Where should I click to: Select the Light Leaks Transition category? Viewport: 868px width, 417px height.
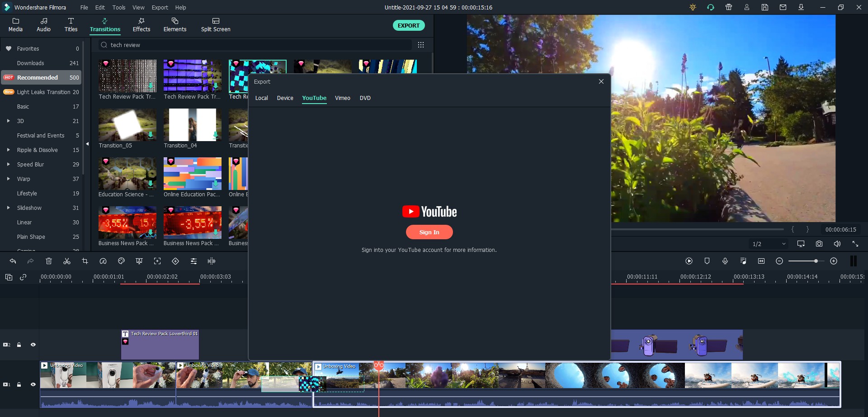click(x=41, y=92)
